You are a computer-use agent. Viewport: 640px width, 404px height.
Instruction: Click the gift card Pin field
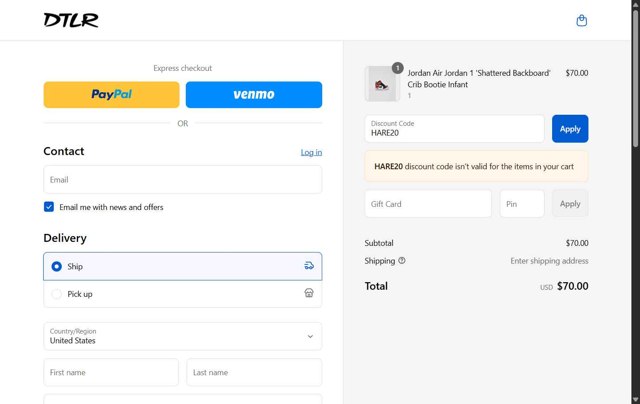522,204
